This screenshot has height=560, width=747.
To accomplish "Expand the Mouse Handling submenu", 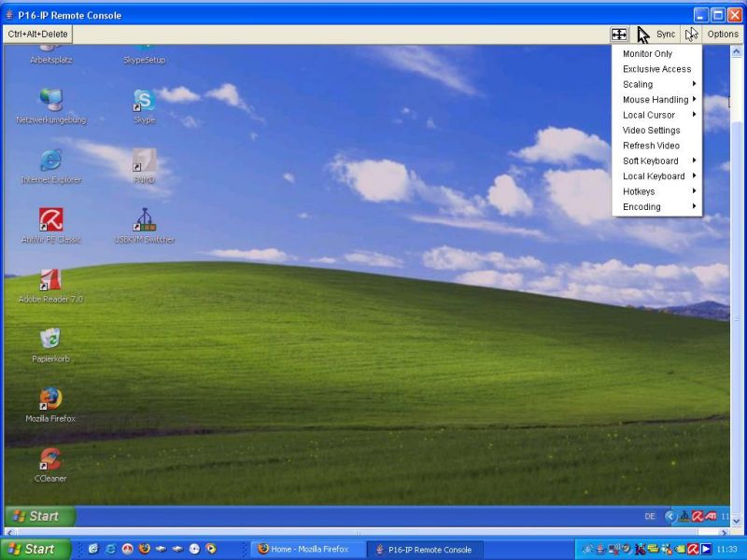I will 657,100.
